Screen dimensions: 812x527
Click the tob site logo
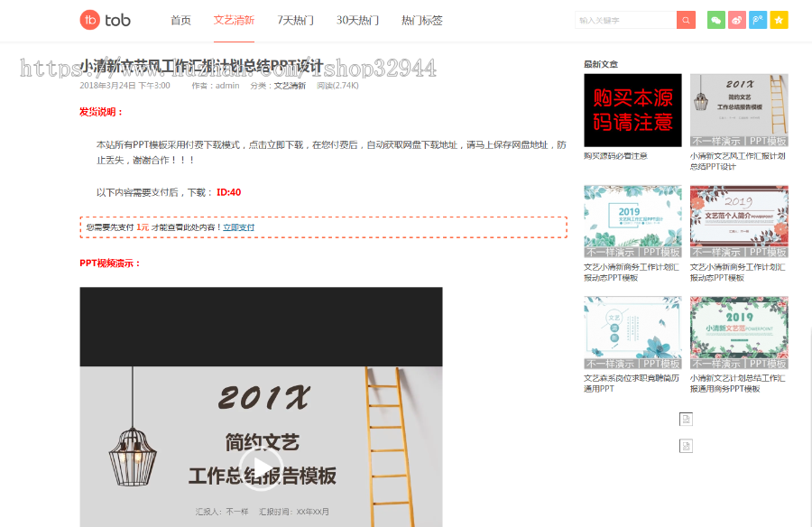[106, 19]
